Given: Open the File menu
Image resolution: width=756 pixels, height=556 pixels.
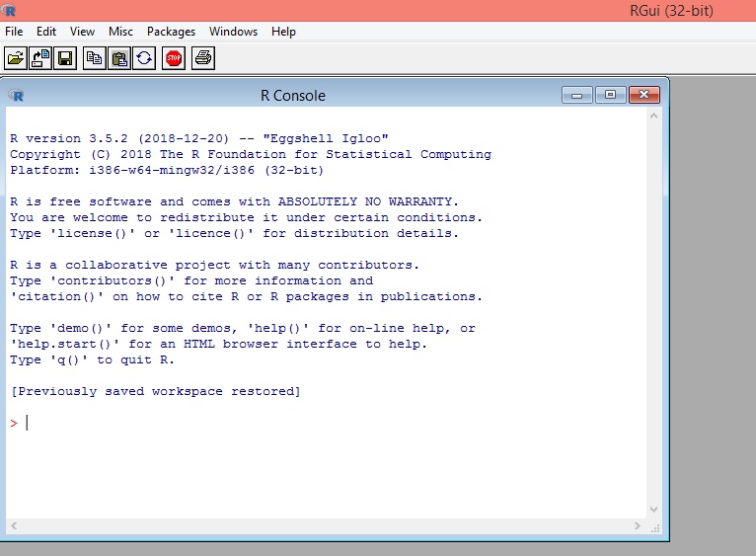Looking at the screenshot, I should click(14, 32).
